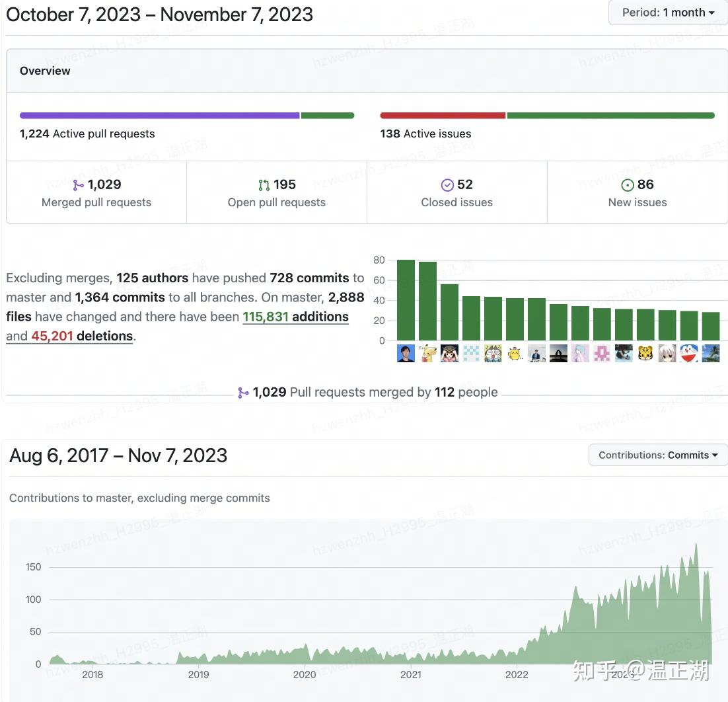
Task: Open 195 Open pull requests
Action: pos(277,192)
